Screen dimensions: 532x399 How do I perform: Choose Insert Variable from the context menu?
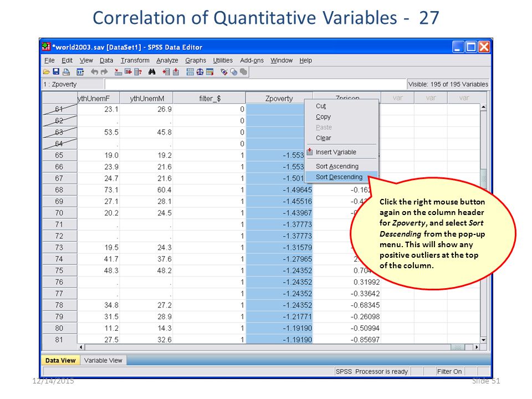coord(342,152)
